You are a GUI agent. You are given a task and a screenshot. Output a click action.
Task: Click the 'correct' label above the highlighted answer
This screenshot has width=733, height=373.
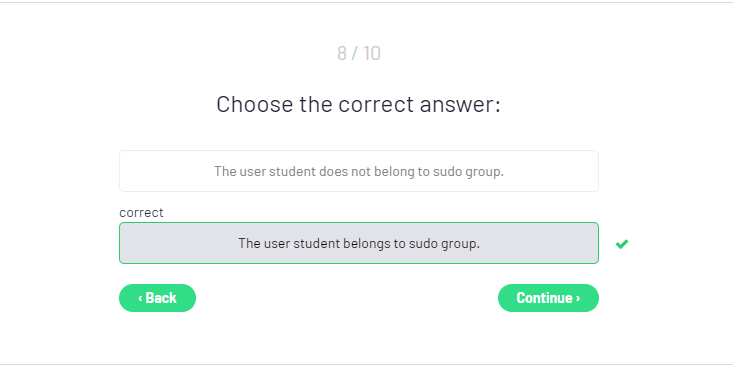coord(141,213)
